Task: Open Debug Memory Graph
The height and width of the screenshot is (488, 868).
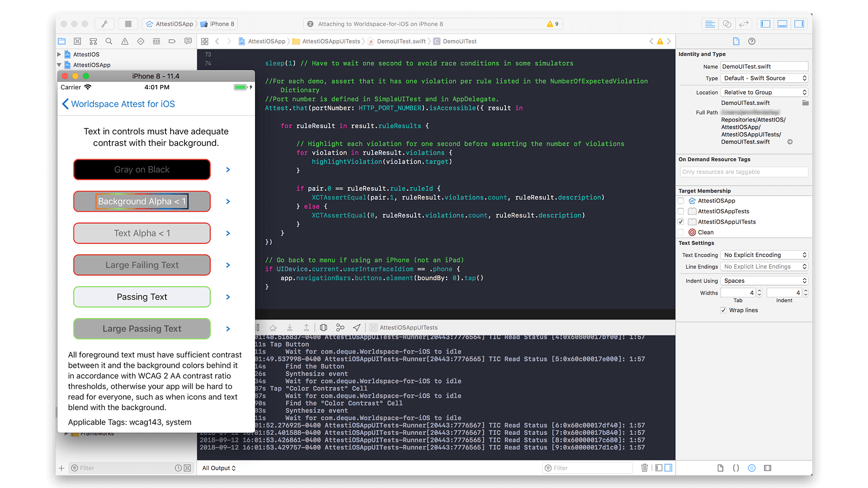Action: click(340, 328)
